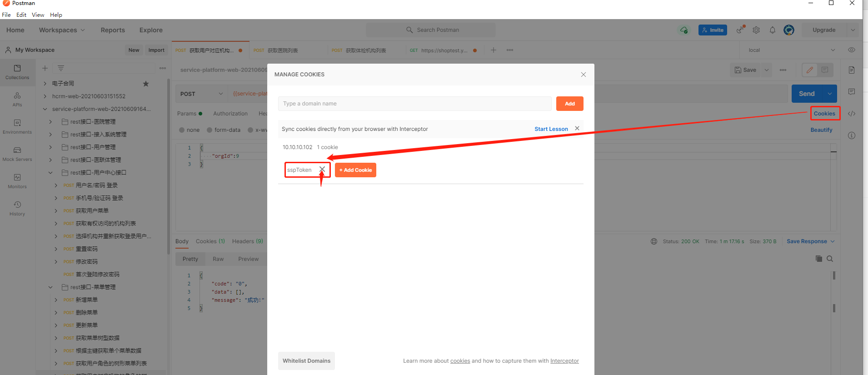Collapse the rest接口-用户中心接口 folder
Image resolution: width=868 pixels, height=375 pixels.
[50, 173]
